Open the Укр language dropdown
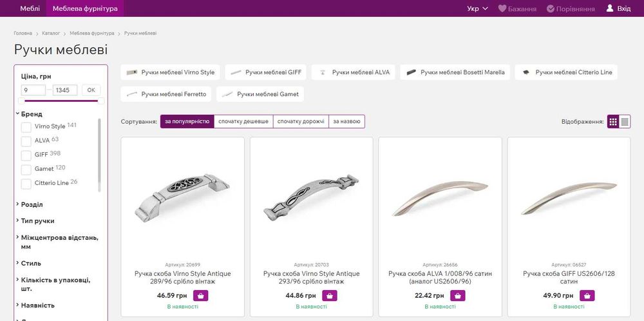The image size is (644, 321). point(477,9)
